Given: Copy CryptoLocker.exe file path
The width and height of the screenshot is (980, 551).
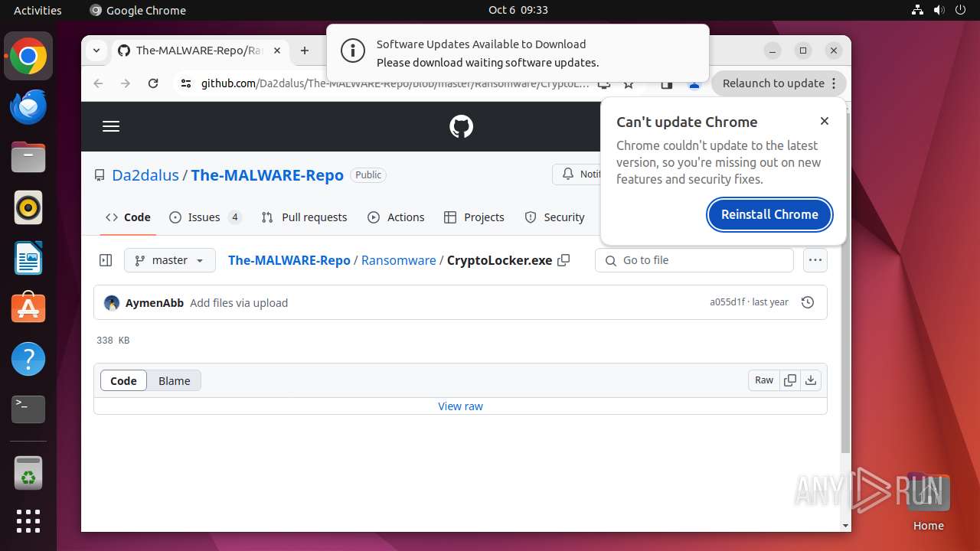Looking at the screenshot, I should pos(563,260).
